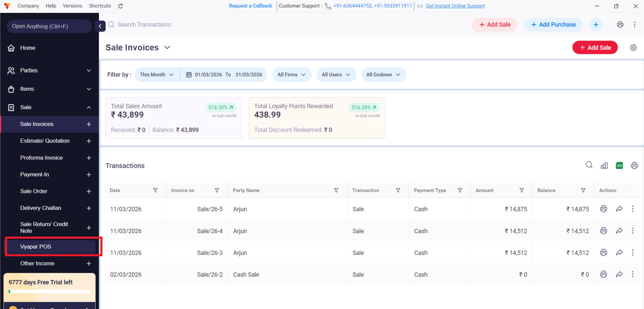Open the All Firms dropdown
The width and height of the screenshot is (644, 309).
(x=292, y=75)
